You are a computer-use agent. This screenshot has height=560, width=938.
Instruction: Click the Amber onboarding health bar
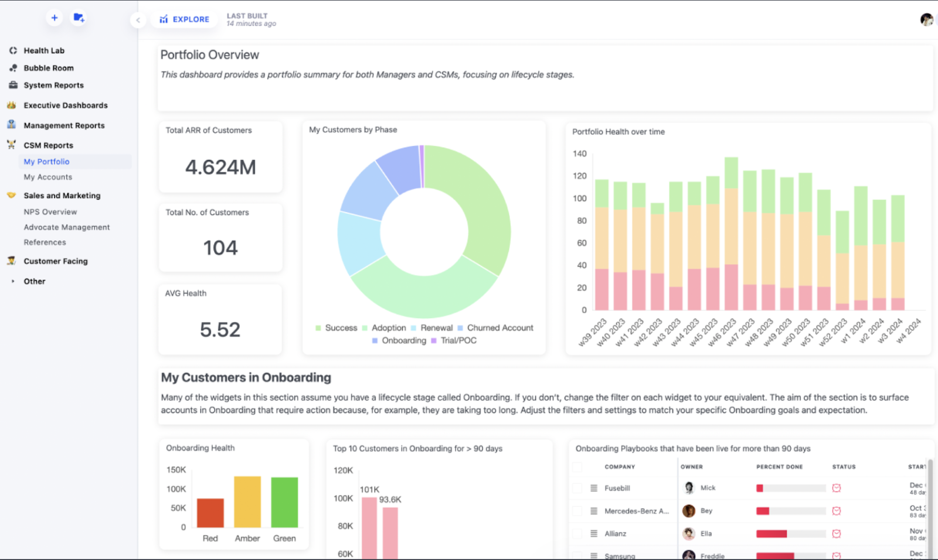point(247,502)
